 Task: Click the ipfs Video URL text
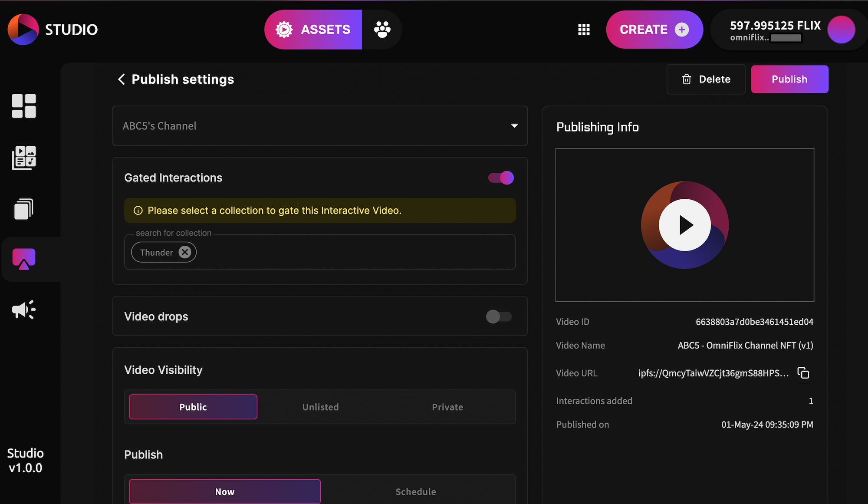pos(713,373)
